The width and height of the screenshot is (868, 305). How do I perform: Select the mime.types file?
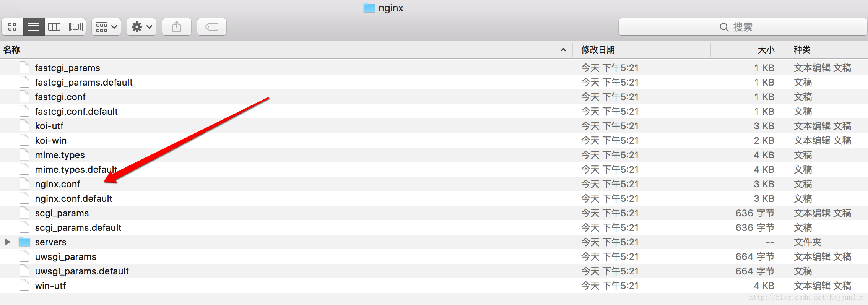60,155
